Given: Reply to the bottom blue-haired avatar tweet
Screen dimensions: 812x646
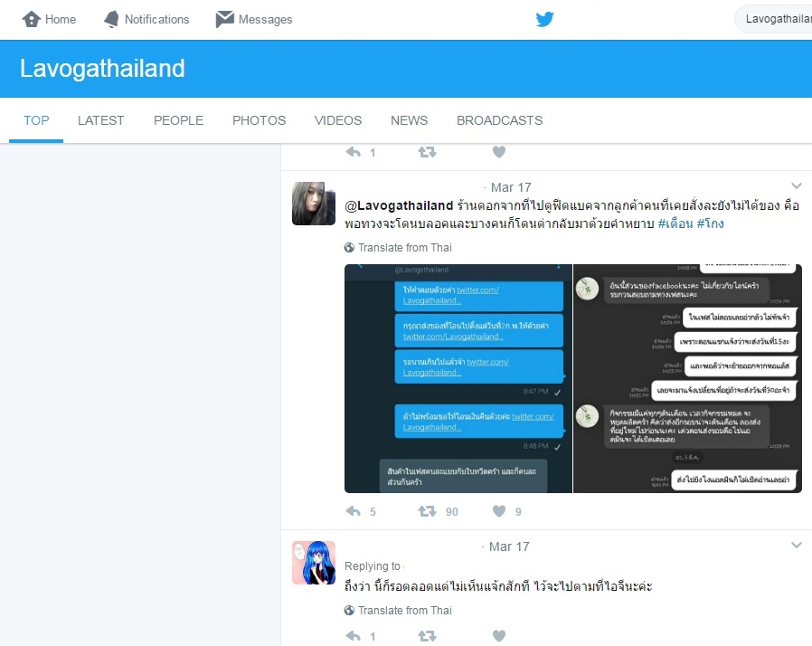Looking at the screenshot, I should click(354, 636).
